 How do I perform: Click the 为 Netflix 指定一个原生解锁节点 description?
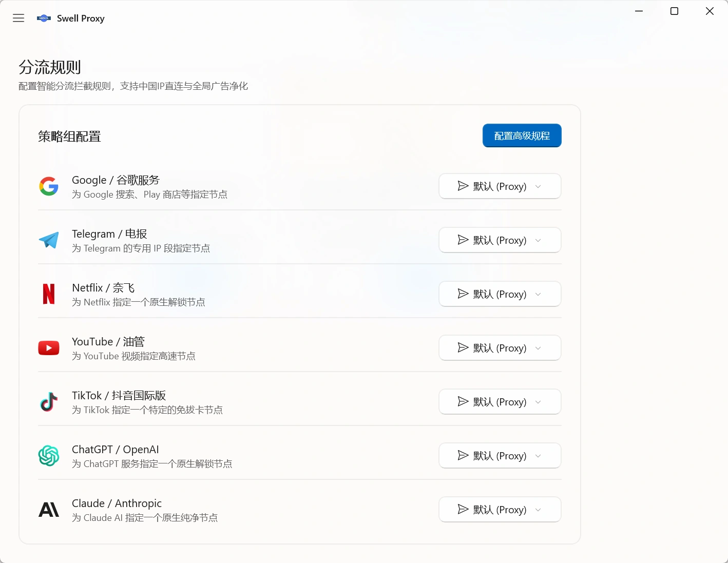pos(139,302)
